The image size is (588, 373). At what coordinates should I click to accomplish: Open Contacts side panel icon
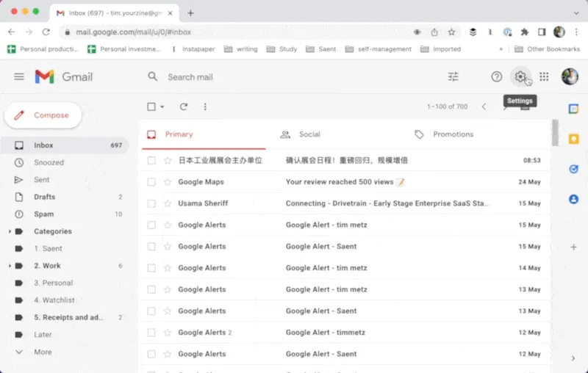[x=573, y=199]
